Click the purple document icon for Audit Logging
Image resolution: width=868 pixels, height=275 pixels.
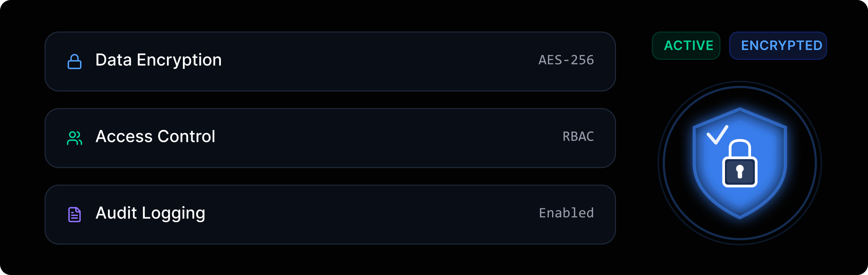(x=74, y=214)
